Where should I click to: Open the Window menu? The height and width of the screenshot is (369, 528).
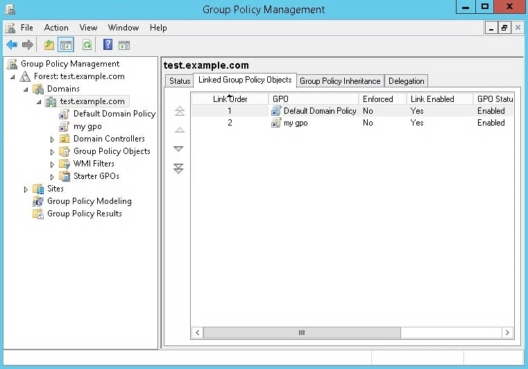pyautogui.click(x=123, y=28)
